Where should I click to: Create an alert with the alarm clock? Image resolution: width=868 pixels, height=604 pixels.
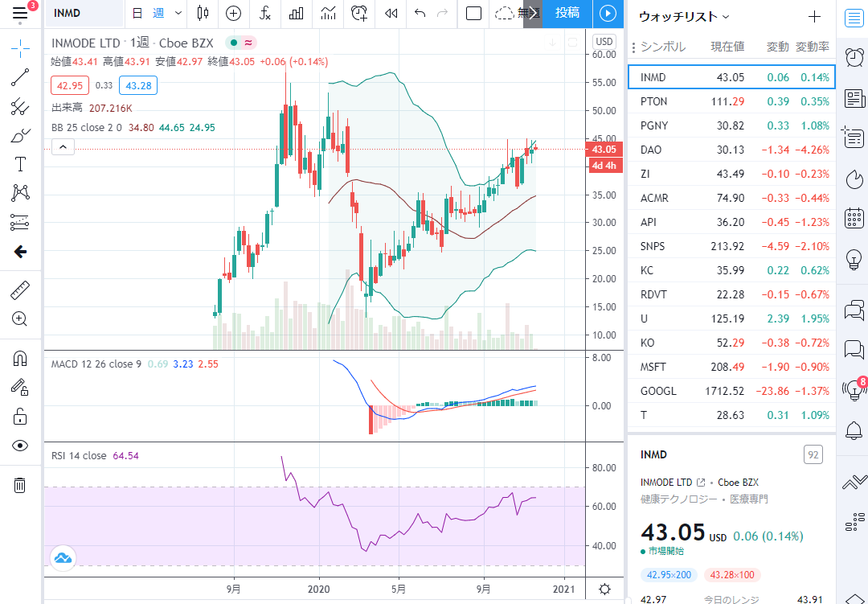[x=359, y=14]
